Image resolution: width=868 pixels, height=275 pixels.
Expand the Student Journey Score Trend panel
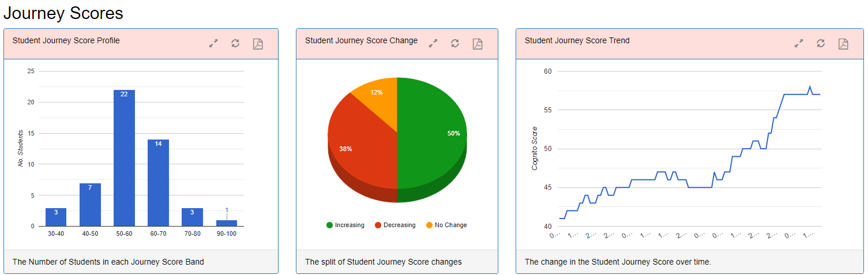pyautogui.click(x=799, y=44)
